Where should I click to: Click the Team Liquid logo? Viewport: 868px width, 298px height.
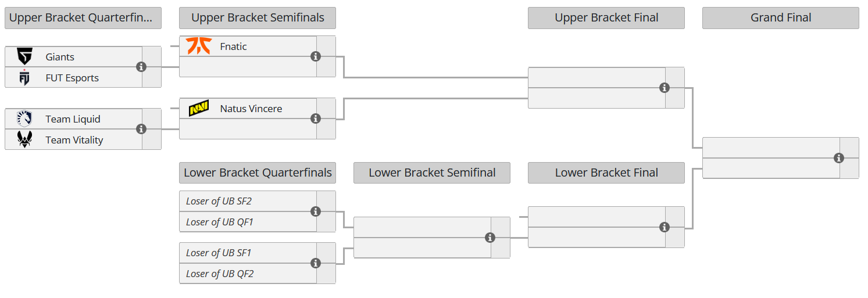(x=24, y=119)
